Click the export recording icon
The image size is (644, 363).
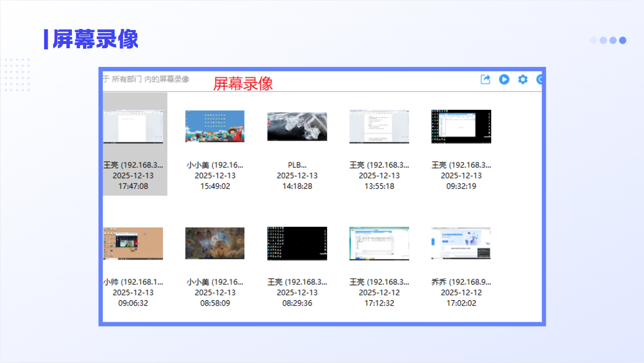pos(485,79)
